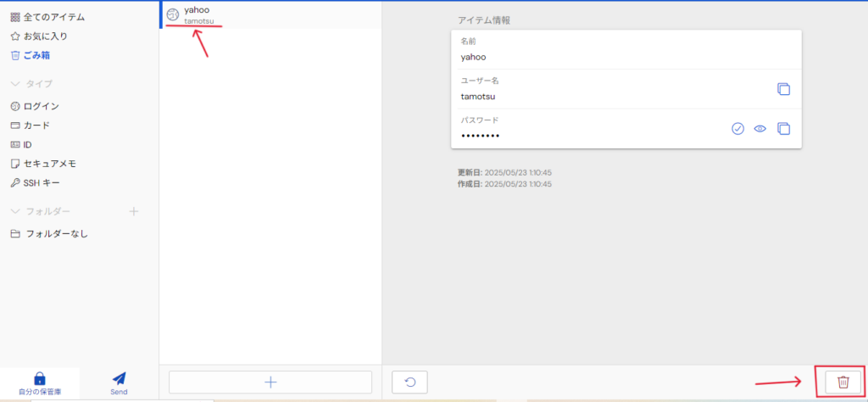Click the アイテム情報 heading
The image size is (868, 402).
coord(484,20)
